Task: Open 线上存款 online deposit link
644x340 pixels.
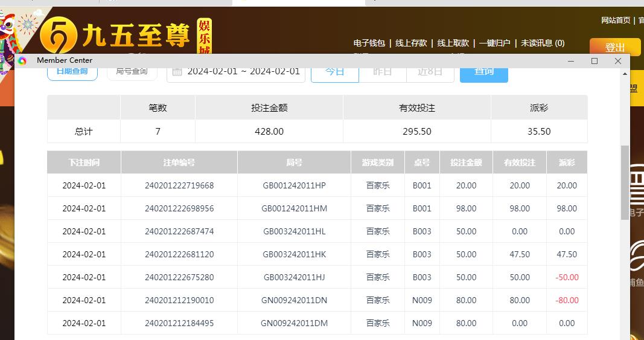Action: point(411,43)
